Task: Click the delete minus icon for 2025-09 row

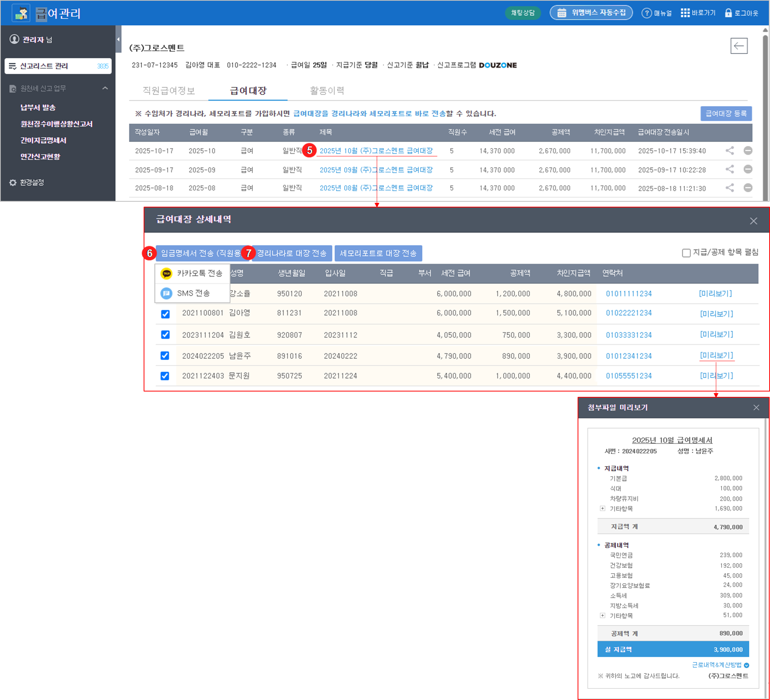Action: tap(747, 169)
